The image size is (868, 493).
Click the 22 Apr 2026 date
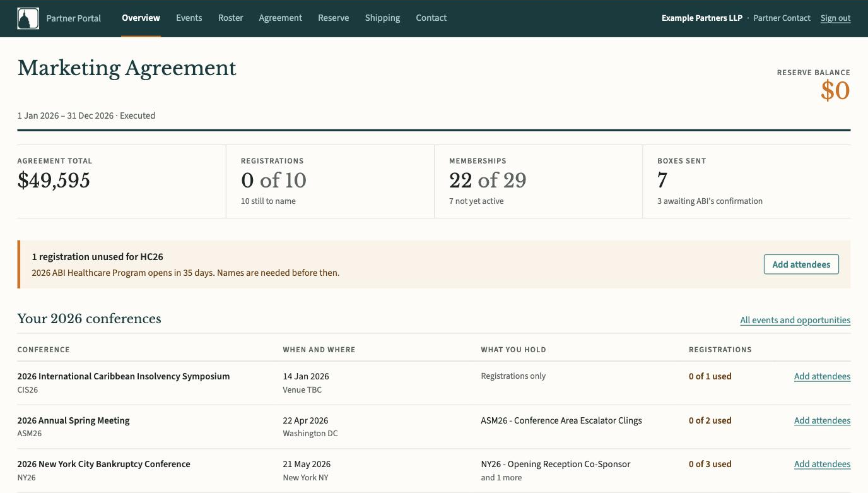click(305, 420)
